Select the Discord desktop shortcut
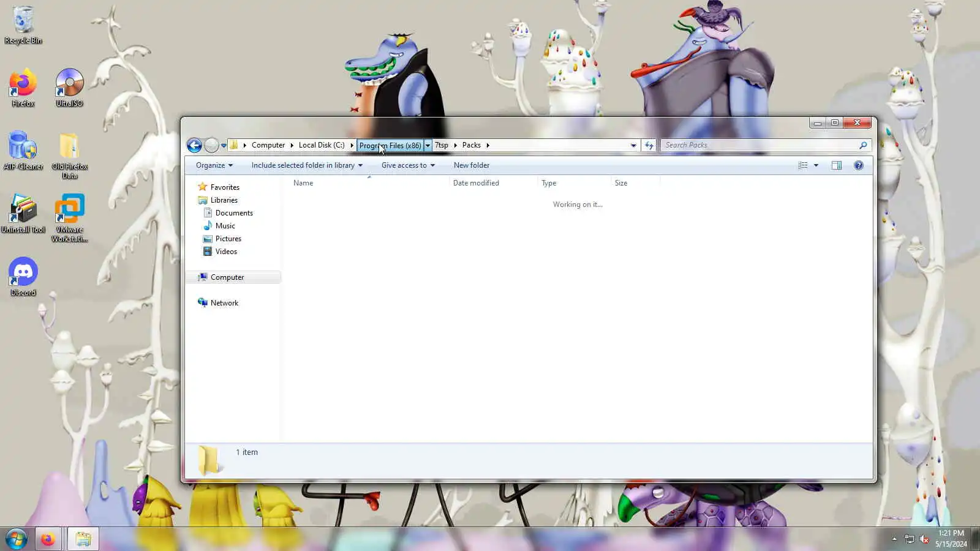Image resolution: width=980 pixels, height=551 pixels. tap(23, 277)
